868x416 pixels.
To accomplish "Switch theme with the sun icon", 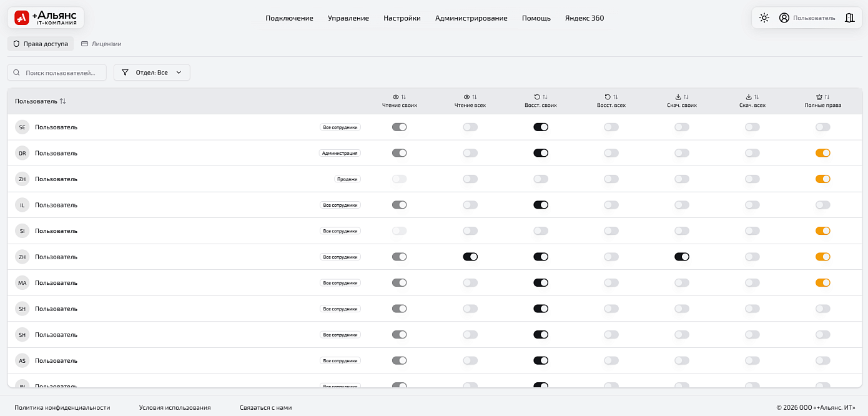I will pyautogui.click(x=764, y=18).
